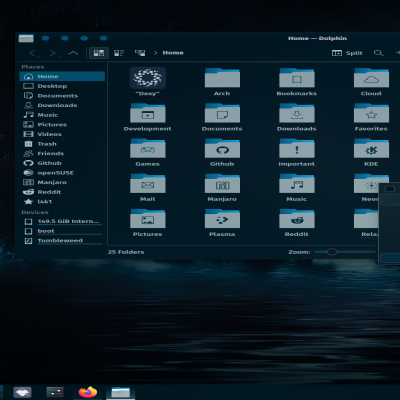
Task: Toggle the Split view button
Action: click(x=347, y=53)
